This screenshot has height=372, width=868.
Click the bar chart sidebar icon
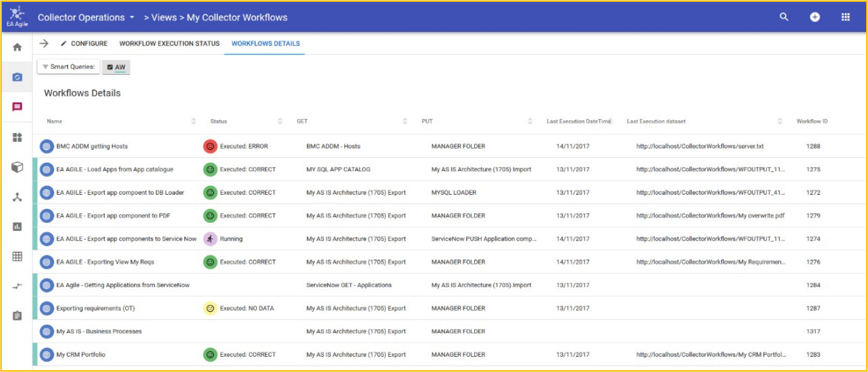(17, 227)
